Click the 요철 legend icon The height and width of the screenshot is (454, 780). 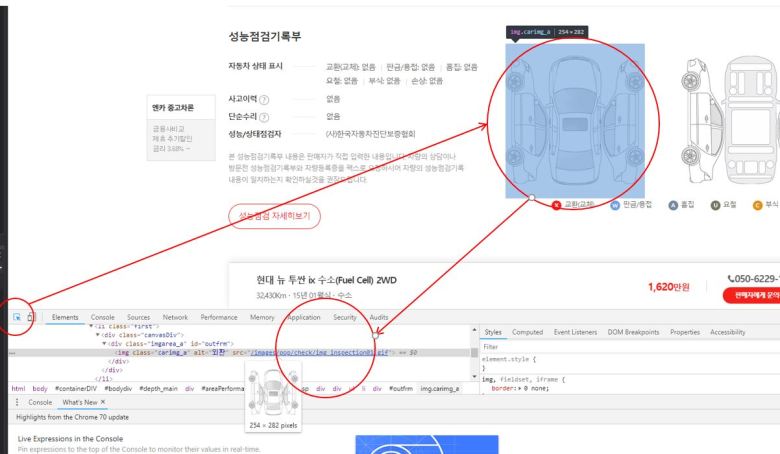(x=715, y=204)
